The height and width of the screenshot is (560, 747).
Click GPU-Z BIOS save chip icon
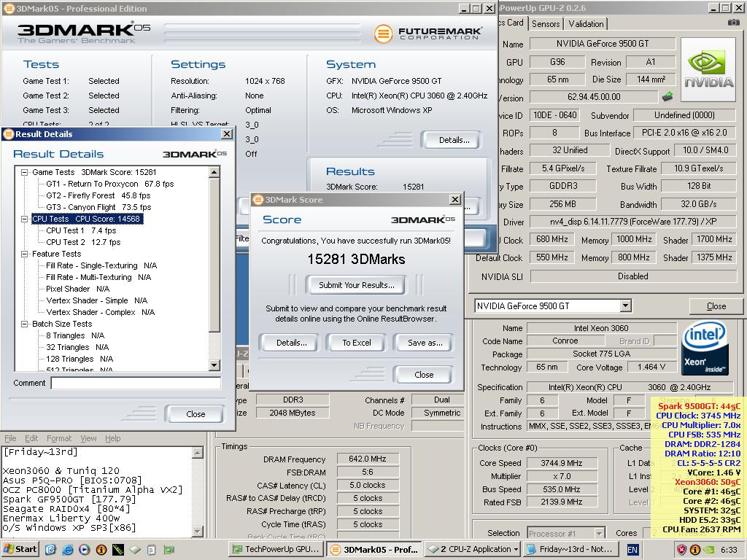tap(667, 97)
